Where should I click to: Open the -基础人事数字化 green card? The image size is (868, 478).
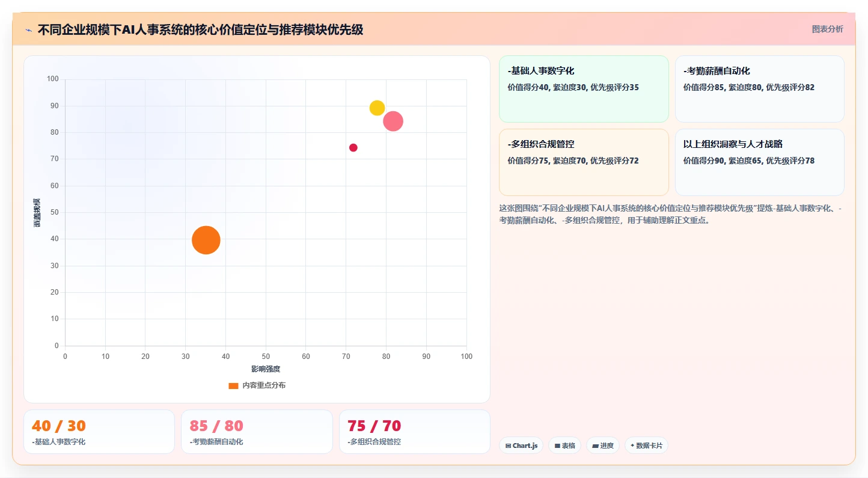coord(584,89)
